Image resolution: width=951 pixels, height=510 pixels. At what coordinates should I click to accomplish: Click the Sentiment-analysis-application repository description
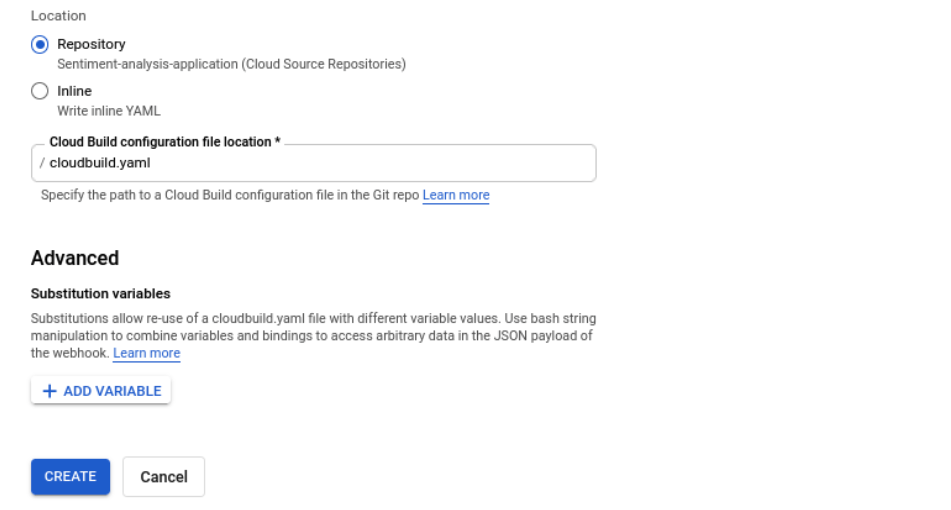pos(231,64)
